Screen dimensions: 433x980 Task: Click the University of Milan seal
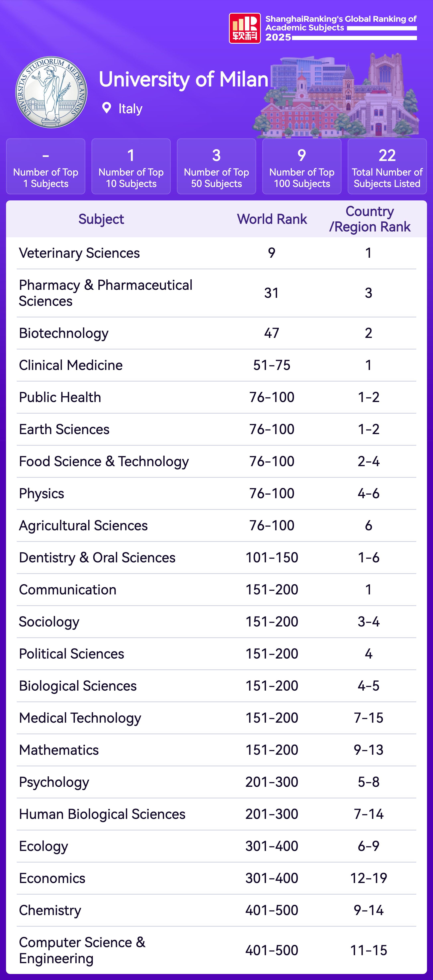(x=51, y=92)
